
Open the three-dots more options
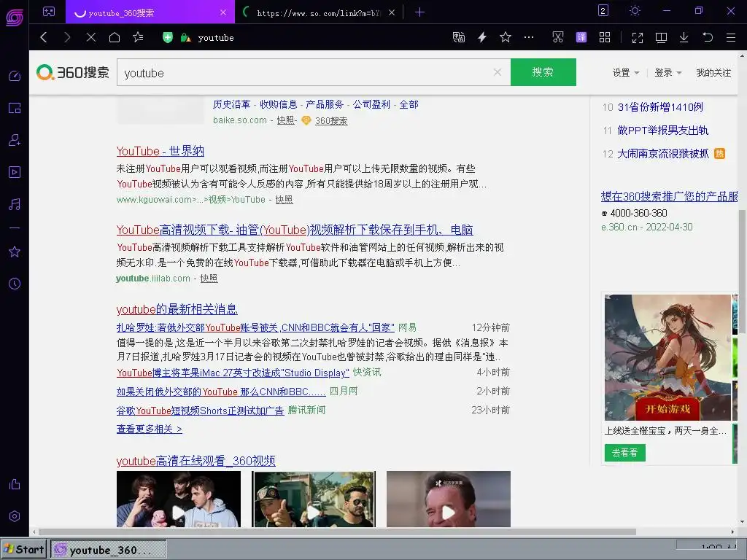(529, 37)
